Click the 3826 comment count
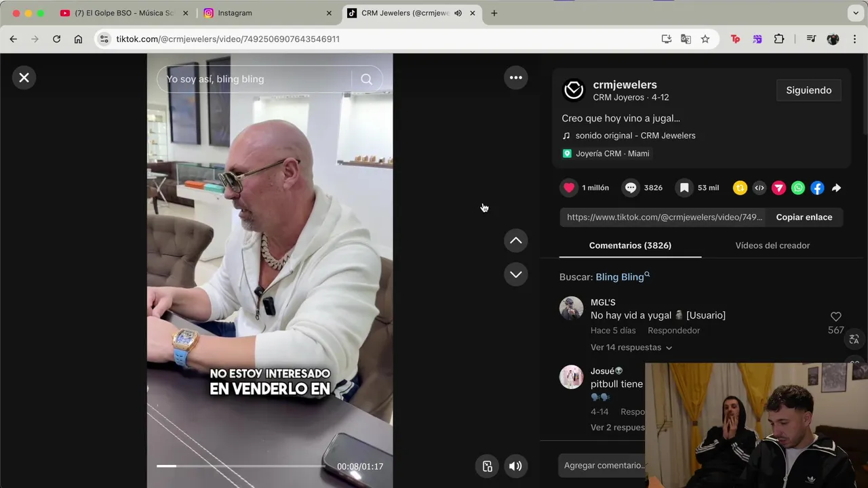This screenshot has width=868, height=488. tap(653, 188)
